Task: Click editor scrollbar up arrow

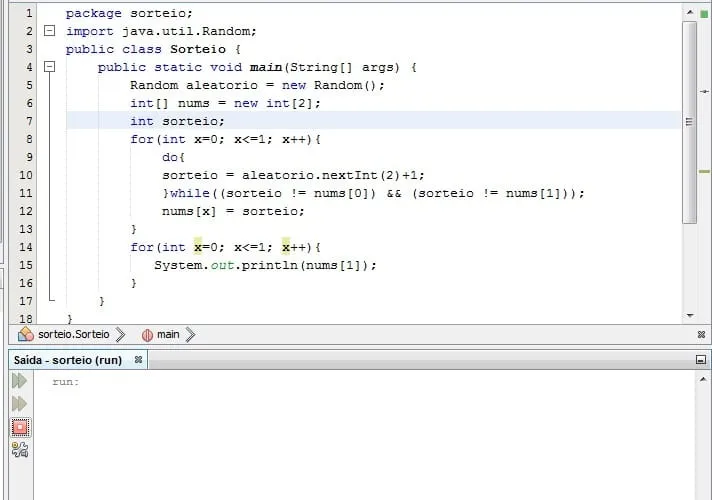Action: coord(690,12)
